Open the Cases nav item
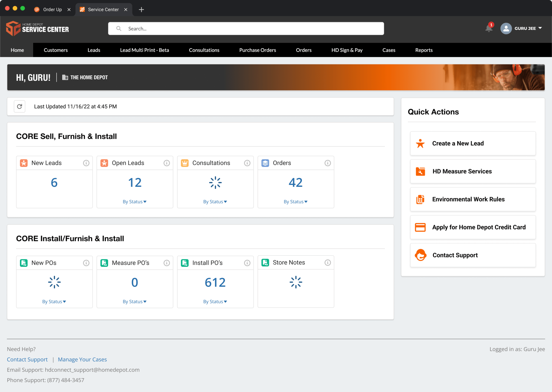 coord(389,50)
